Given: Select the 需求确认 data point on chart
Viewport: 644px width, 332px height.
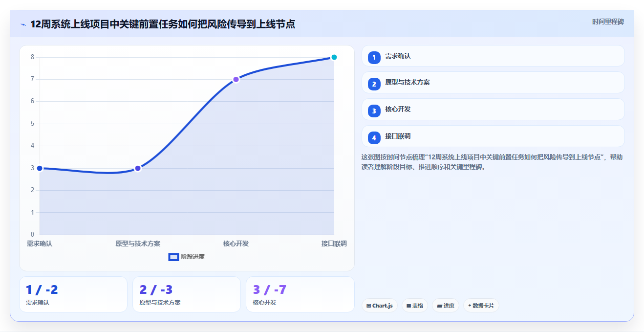Looking at the screenshot, I should 40,168.
